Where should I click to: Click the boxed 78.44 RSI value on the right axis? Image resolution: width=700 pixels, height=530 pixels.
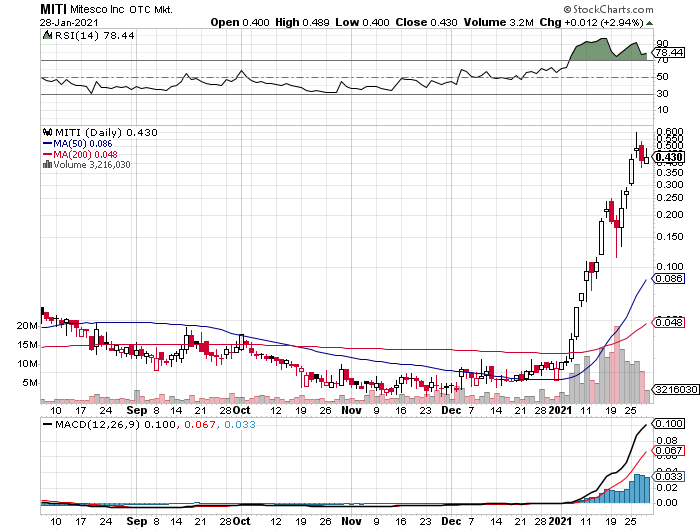tap(669, 53)
